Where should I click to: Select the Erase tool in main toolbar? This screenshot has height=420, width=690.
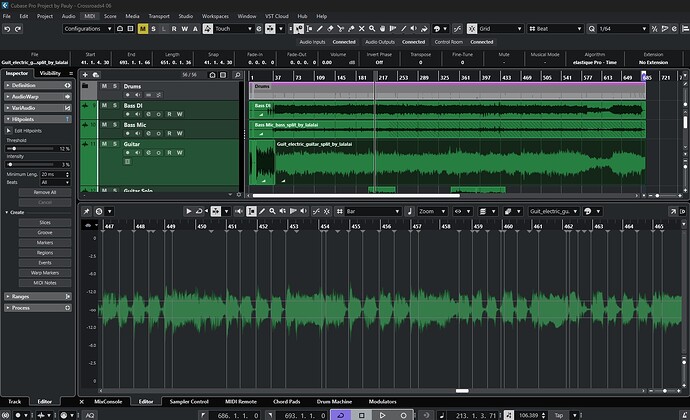(x=330, y=29)
